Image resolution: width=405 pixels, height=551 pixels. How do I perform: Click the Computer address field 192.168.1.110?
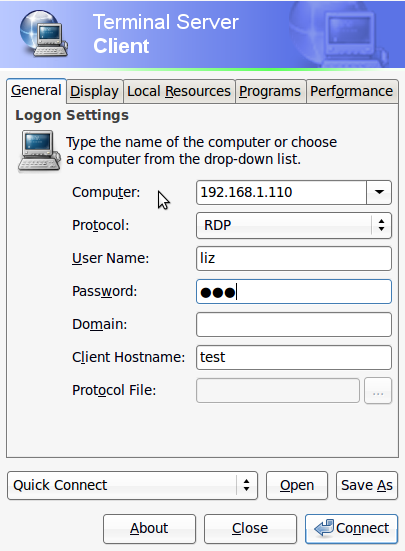click(281, 192)
